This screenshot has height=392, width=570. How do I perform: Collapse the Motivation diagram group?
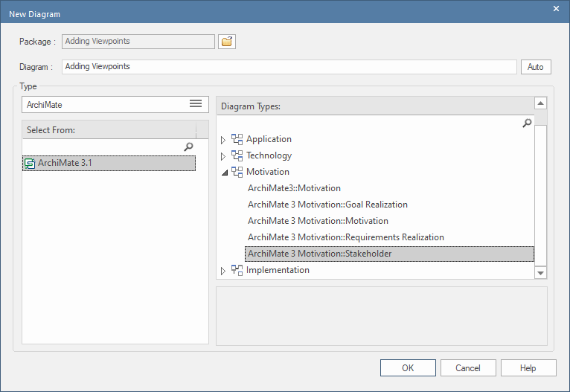coord(225,173)
